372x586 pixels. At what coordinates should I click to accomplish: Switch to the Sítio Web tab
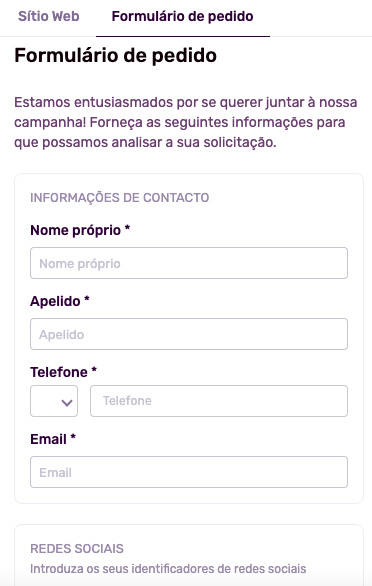49,16
